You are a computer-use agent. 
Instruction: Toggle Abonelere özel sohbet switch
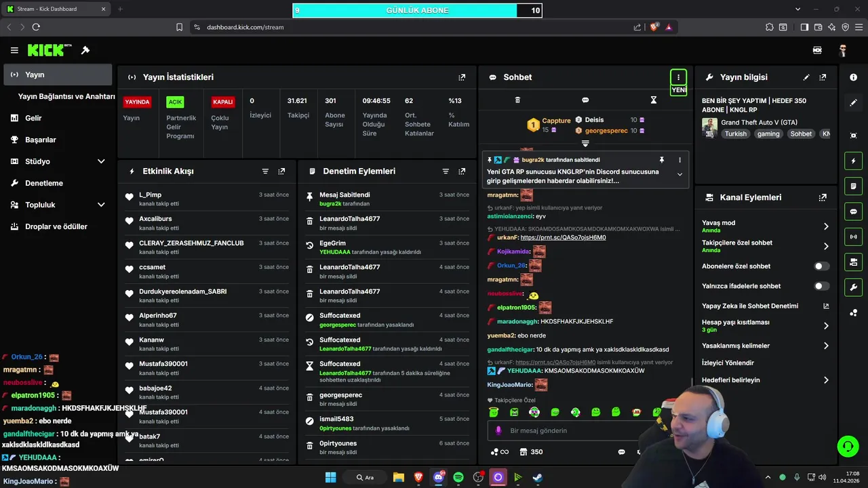[x=822, y=266]
